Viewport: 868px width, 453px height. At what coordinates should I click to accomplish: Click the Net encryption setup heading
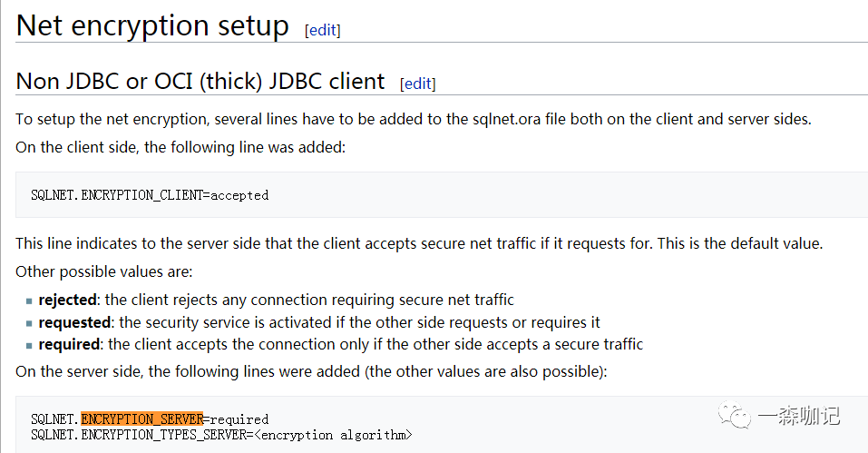tap(152, 25)
